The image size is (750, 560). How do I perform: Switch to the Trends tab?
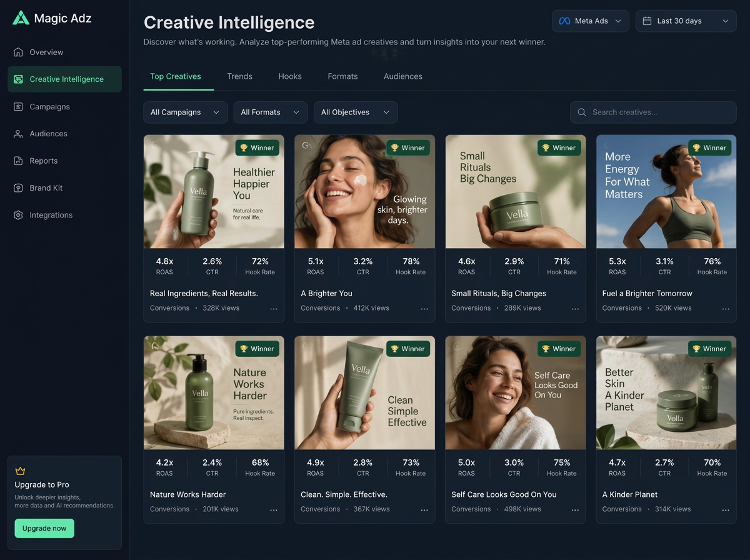point(240,76)
